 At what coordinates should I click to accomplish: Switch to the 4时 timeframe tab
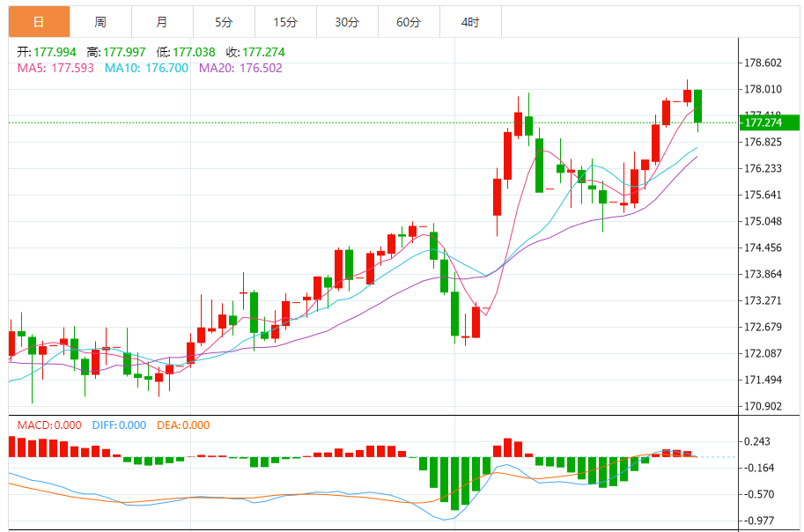tap(470, 21)
